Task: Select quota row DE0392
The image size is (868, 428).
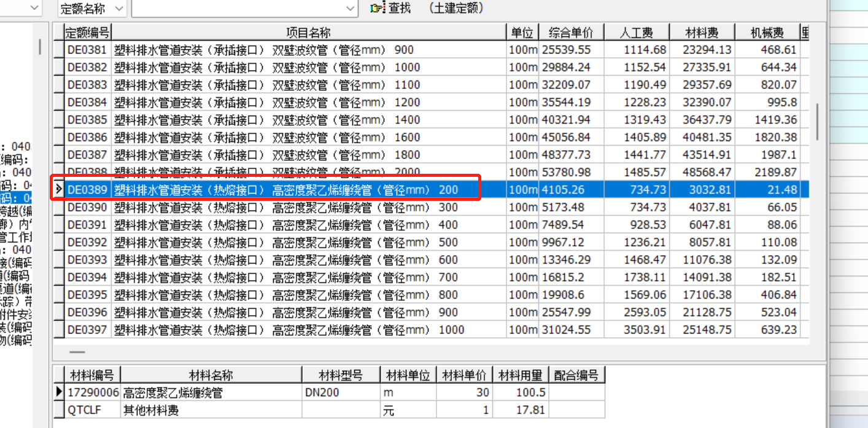Action: [432, 242]
